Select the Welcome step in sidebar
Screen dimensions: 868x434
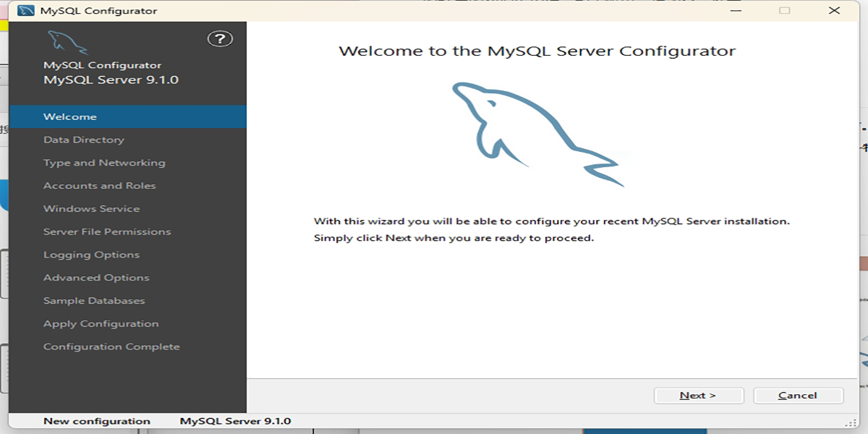tap(128, 116)
